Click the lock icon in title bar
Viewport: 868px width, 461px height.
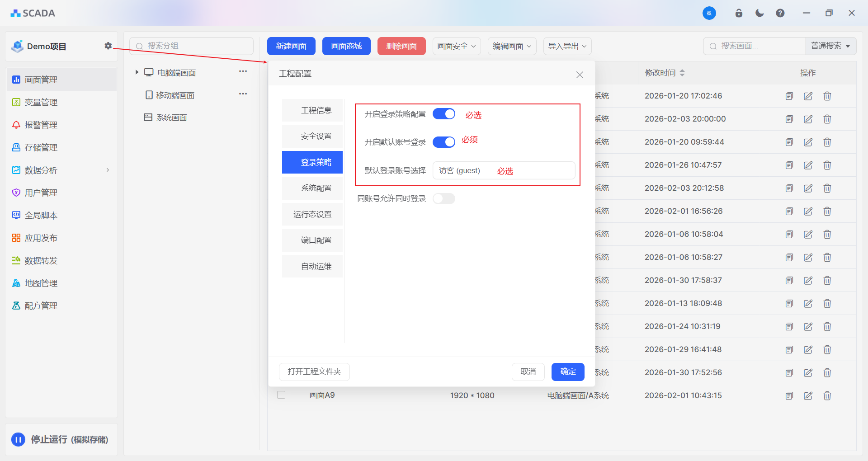click(x=739, y=13)
